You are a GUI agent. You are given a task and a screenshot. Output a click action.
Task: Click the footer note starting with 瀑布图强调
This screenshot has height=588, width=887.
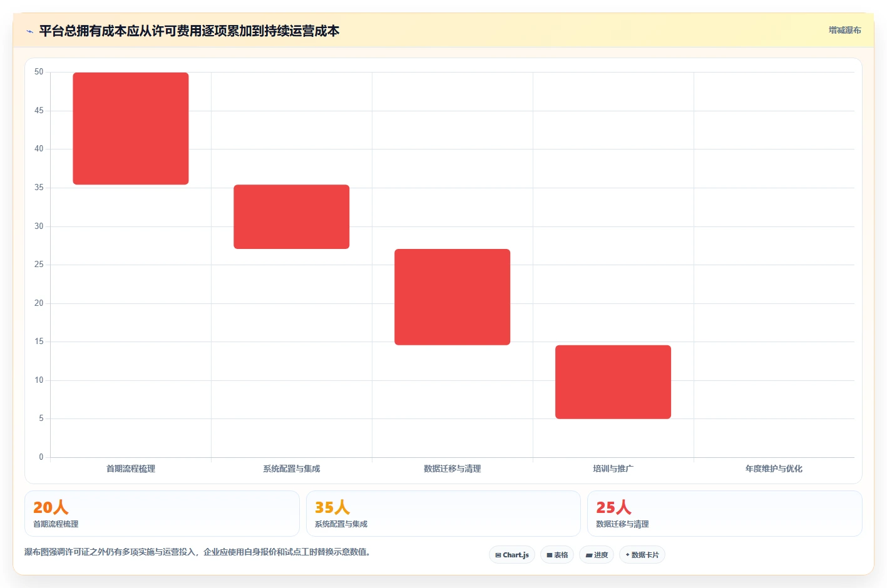point(197,552)
